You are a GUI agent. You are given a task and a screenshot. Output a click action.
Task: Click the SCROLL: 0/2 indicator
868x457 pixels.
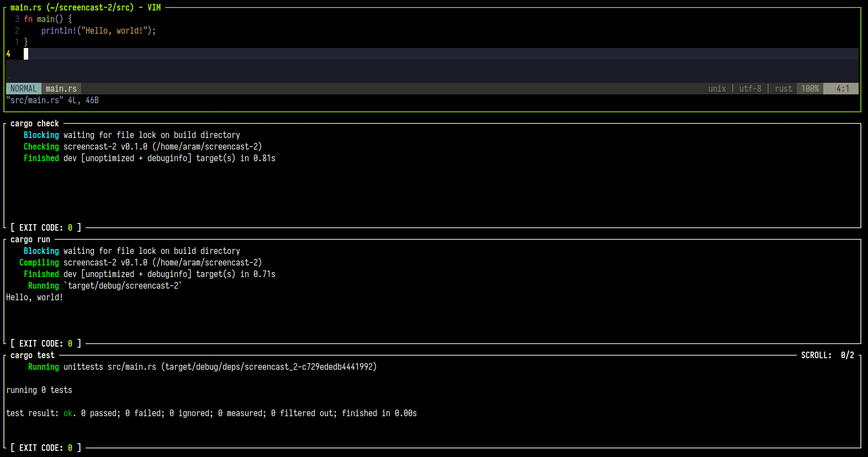828,355
